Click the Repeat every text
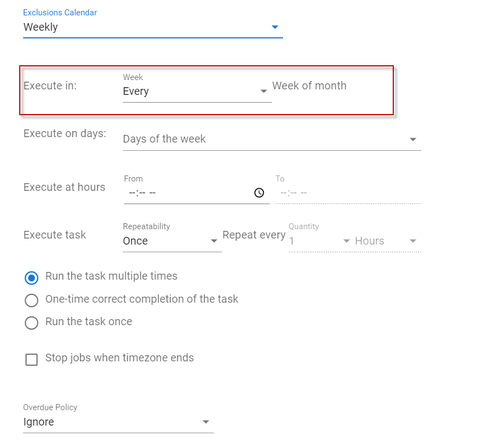Image resolution: width=503 pixels, height=448 pixels. point(254,235)
